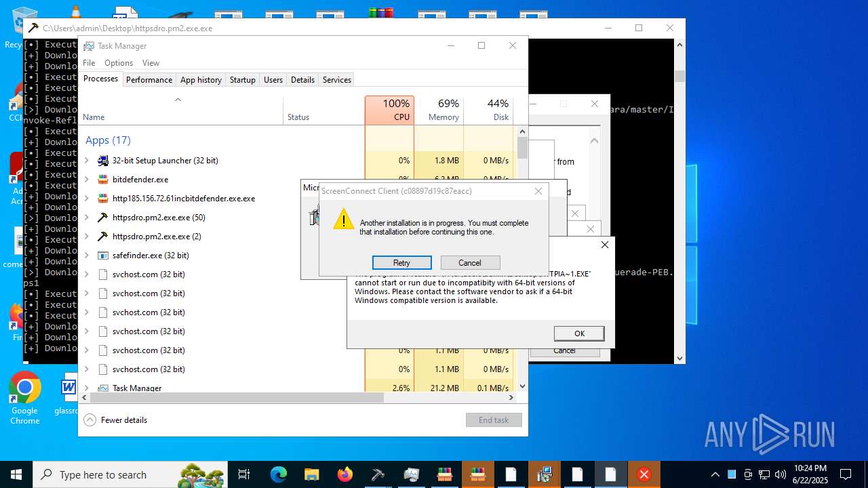
Task: Click the Name column header
Action: (181, 110)
